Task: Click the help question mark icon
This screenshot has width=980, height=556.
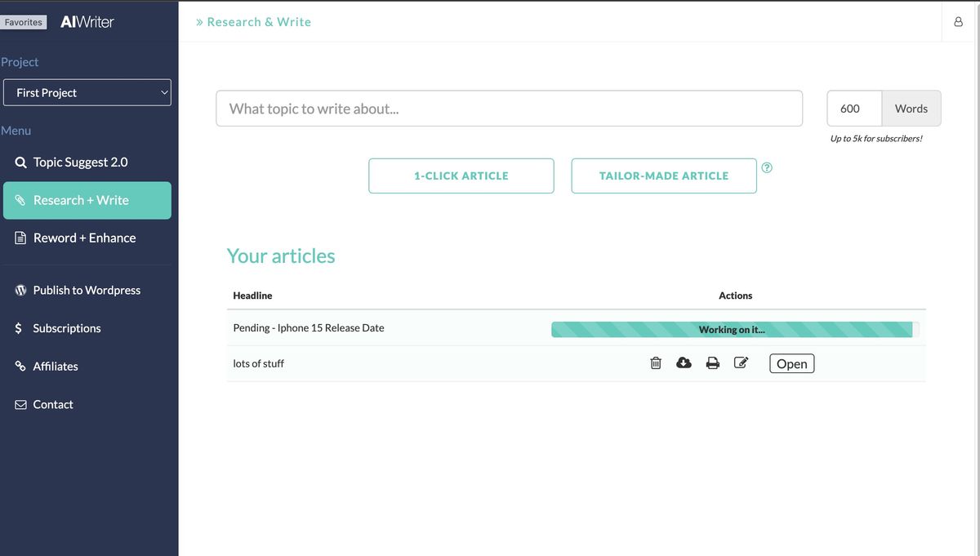Action: tap(767, 167)
